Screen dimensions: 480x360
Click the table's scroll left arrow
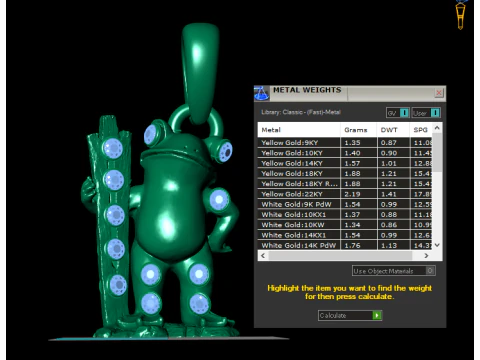[263, 256]
